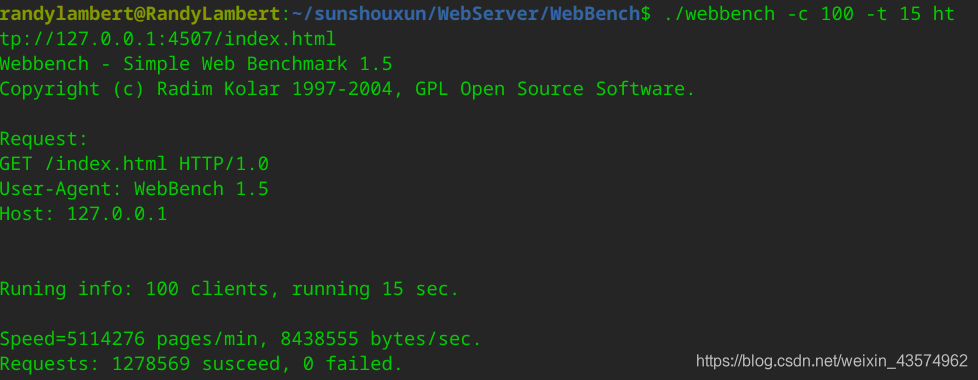Click the Speed=5114276 pages/min value

(x=129, y=339)
